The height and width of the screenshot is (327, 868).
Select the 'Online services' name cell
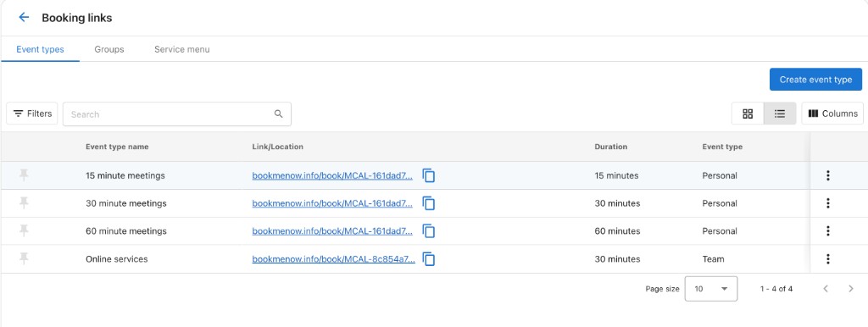[117, 258]
